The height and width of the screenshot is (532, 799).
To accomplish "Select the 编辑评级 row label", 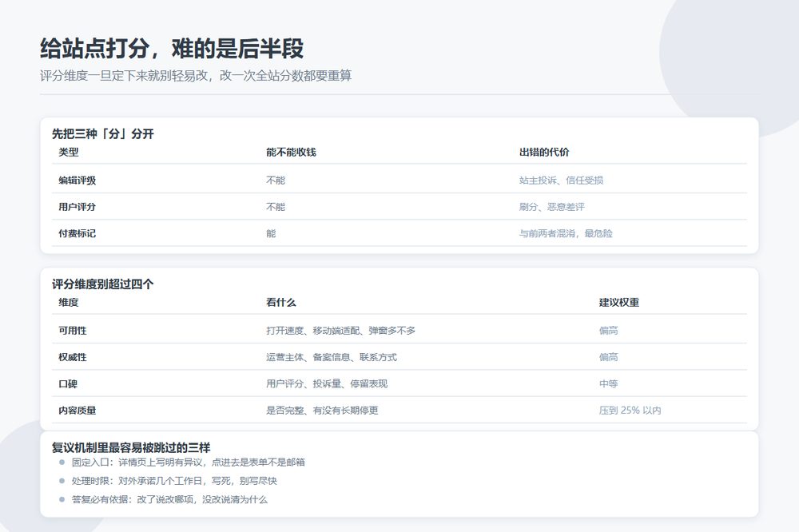I will pos(77,180).
